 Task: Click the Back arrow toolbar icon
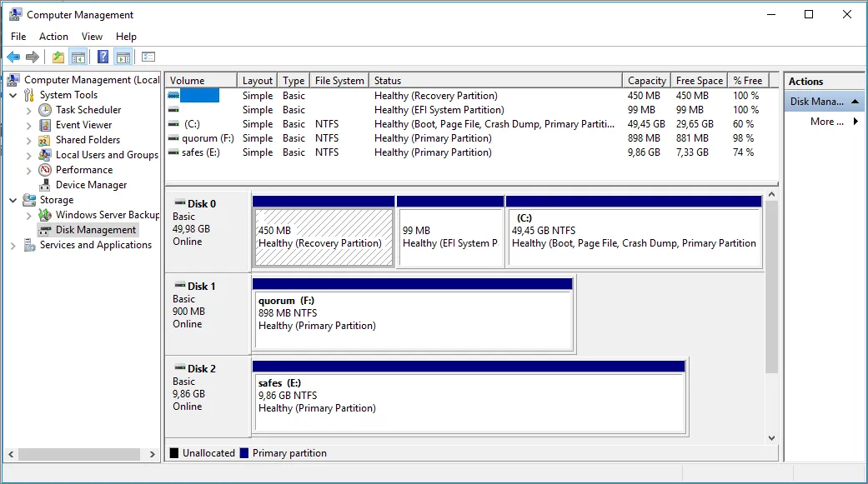13,57
